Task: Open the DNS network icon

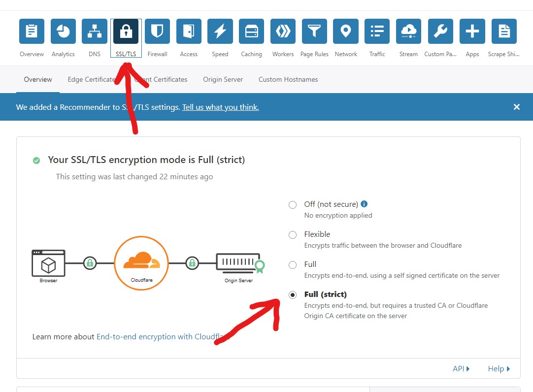Action: [x=95, y=31]
